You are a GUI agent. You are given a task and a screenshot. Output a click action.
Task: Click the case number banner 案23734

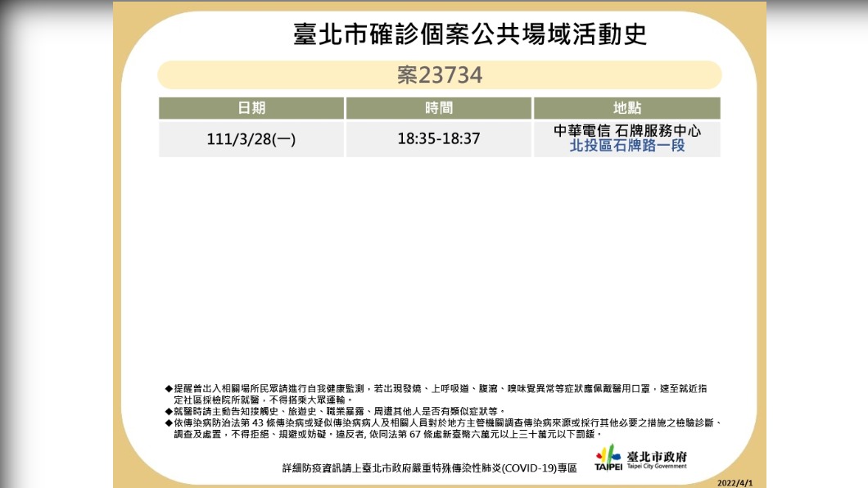pos(440,75)
